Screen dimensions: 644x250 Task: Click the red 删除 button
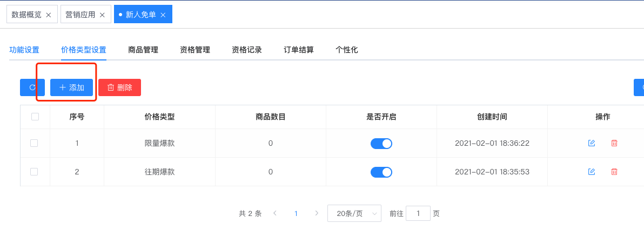(x=119, y=87)
